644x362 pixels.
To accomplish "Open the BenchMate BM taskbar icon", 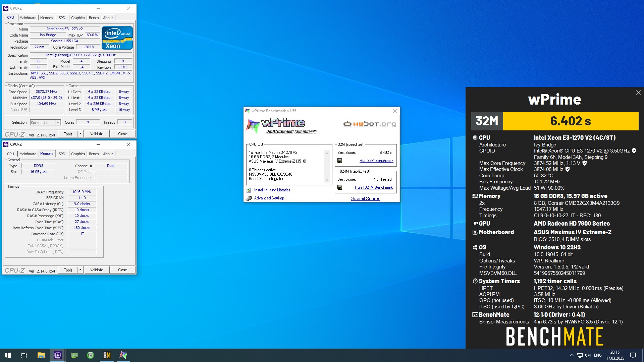I will pos(107,355).
